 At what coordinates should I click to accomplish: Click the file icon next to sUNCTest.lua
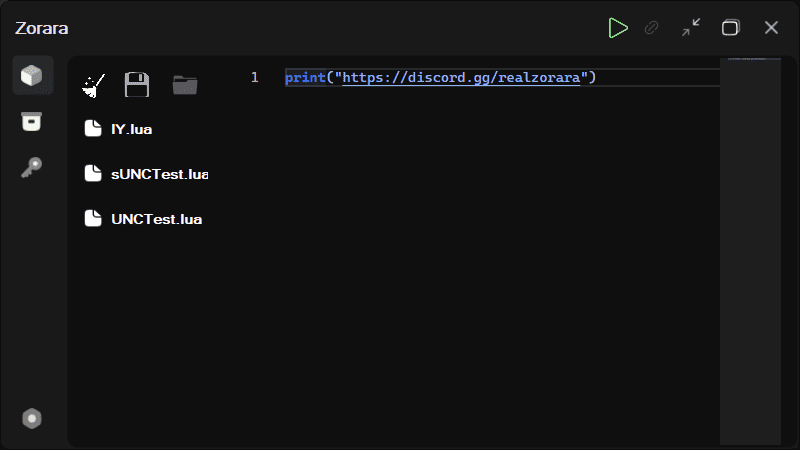[x=93, y=173]
